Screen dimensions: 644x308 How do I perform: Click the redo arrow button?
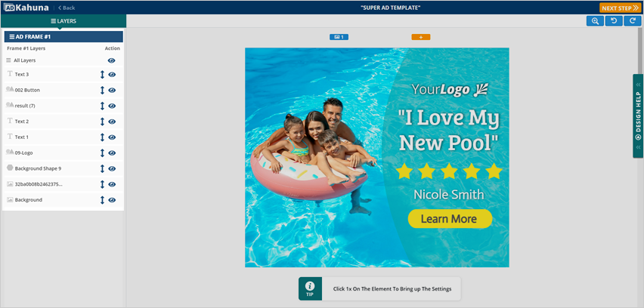tap(632, 21)
